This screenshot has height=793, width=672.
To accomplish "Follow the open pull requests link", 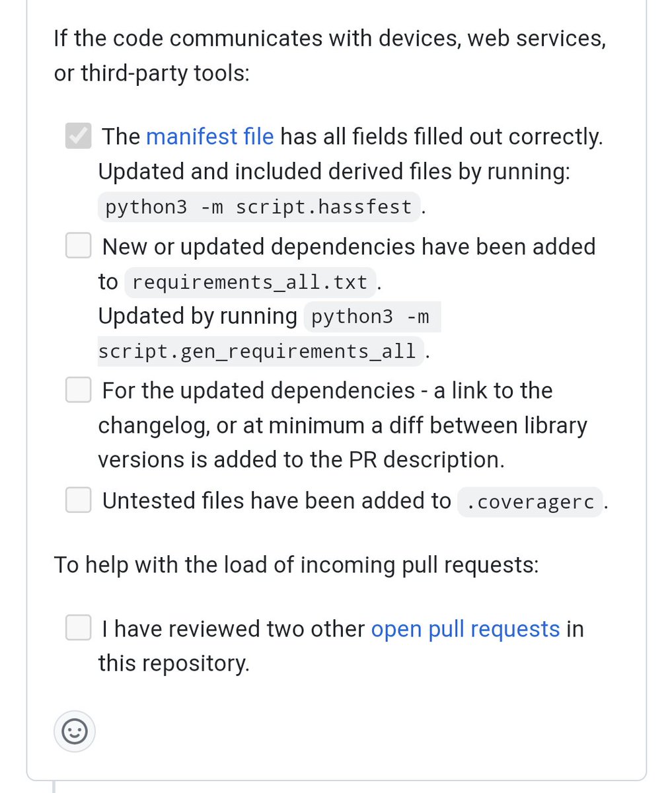I will 465,628.
